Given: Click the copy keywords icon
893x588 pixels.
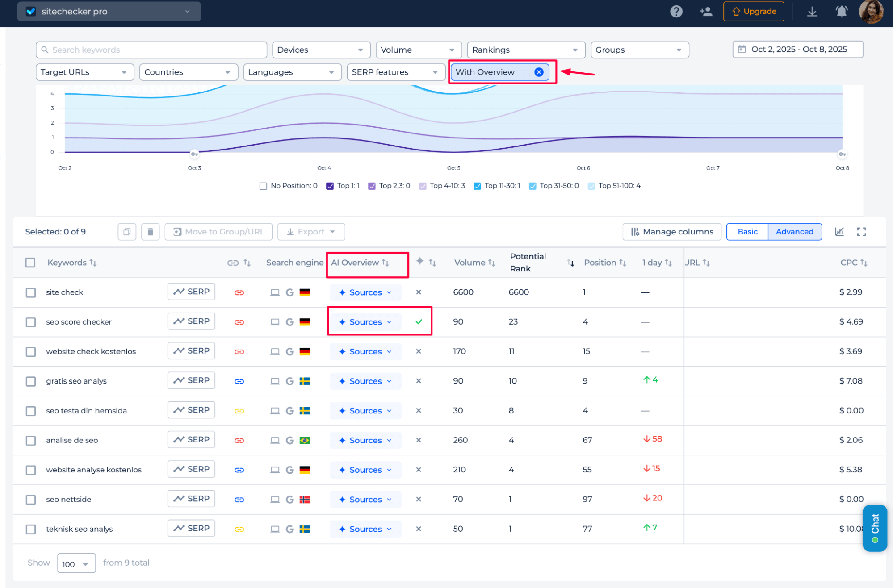Looking at the screenshot, I should [127, 232].
